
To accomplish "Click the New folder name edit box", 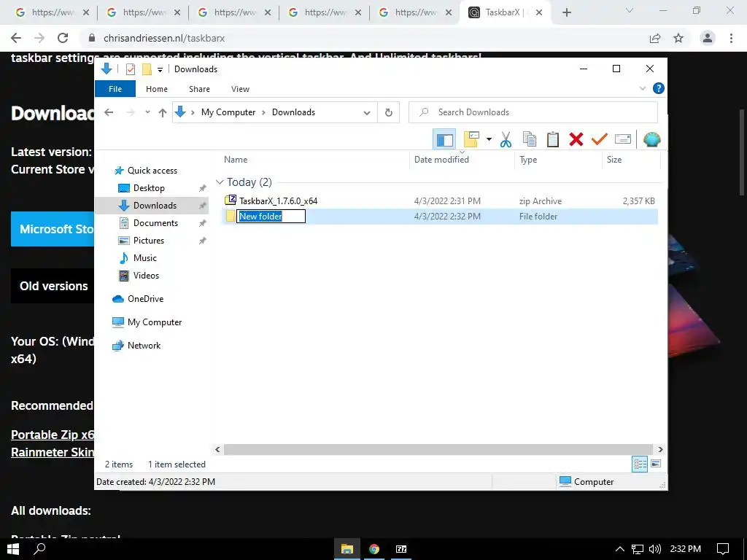I will coord(271,216).
